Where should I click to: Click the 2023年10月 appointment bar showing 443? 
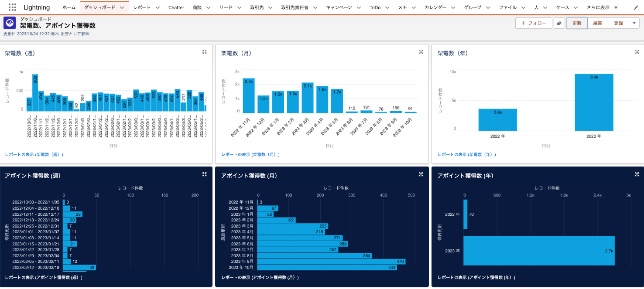click(328, 268)
